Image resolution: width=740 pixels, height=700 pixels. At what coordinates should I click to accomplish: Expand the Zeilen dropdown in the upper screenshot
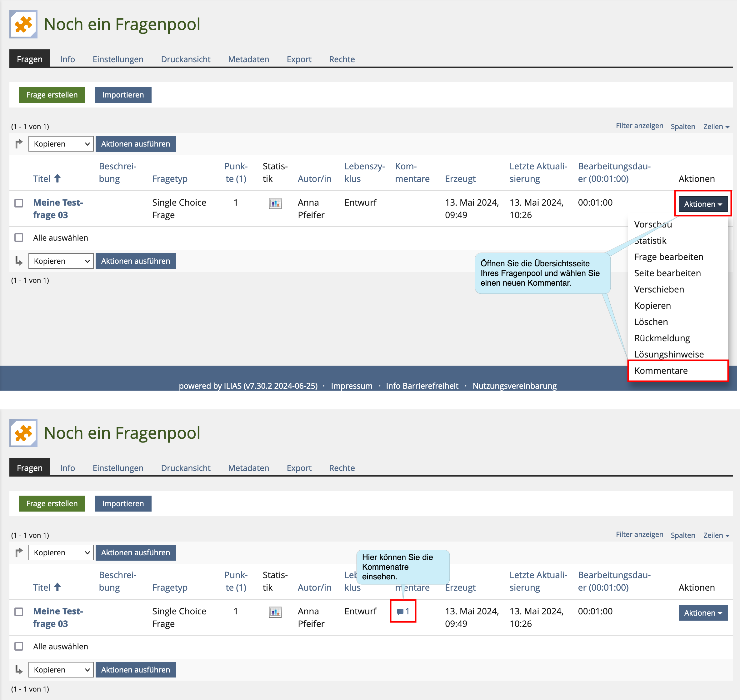pos(716,127)
